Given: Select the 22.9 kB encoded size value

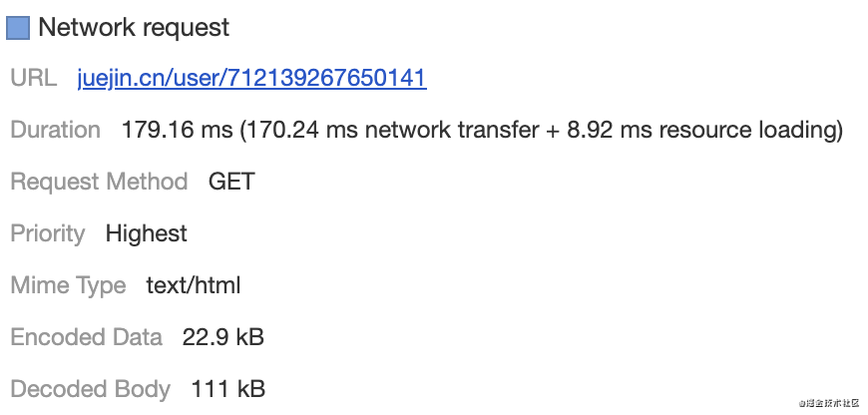Looking at the screenshot, I should (x=223, y=337).
